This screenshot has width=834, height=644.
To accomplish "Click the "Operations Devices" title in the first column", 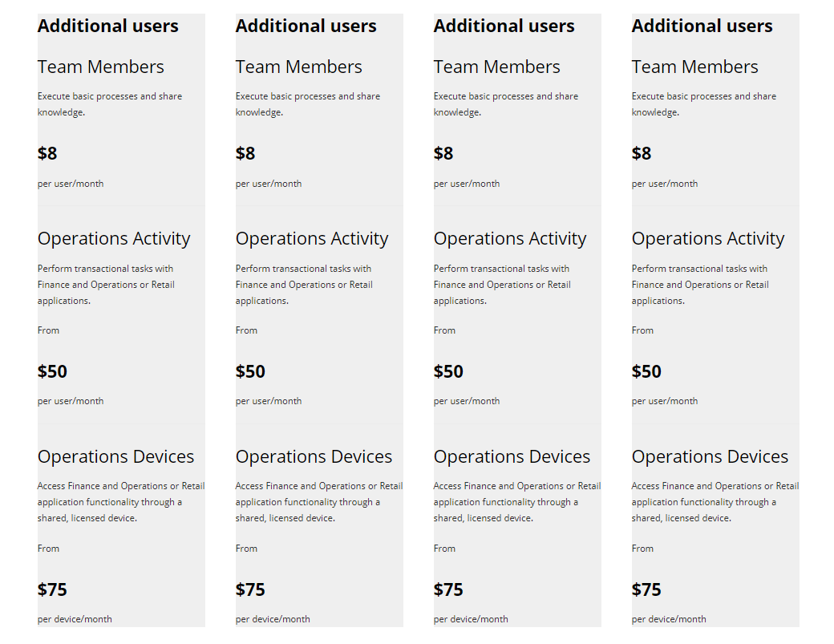I will tap(115, 456).
